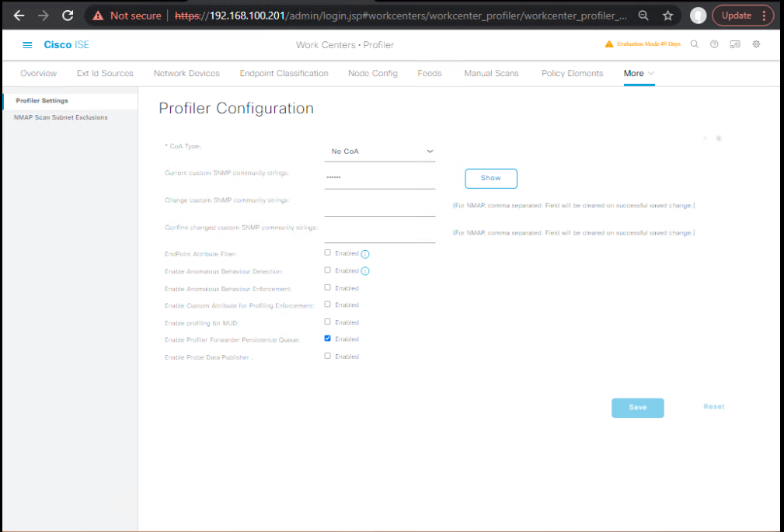Click the browser Update button
This screenshot has height=532, width=784.
click(737, 16)
